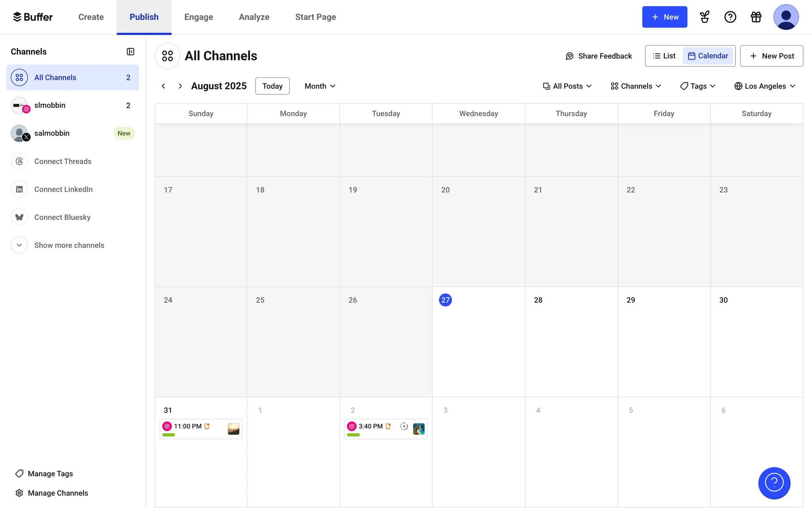This screenshot has height=508, width=812.
Task: Open the floating help chat bubble
Action: pos(774,483)
